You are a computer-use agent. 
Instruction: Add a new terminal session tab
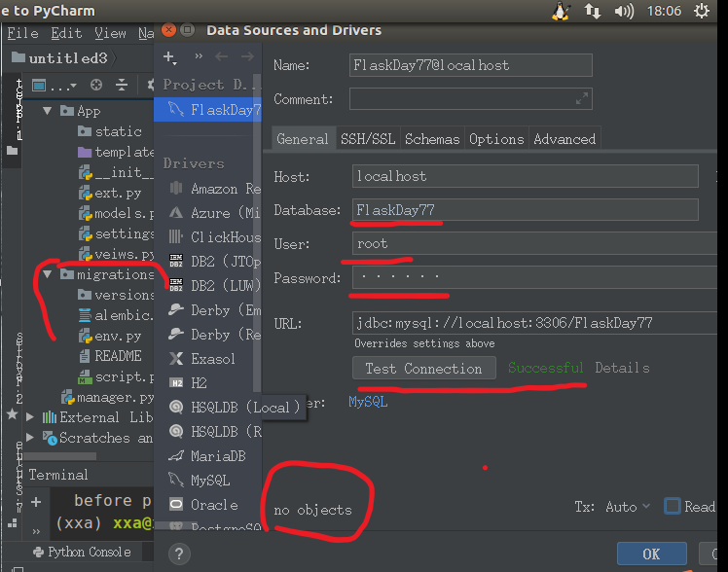36,502
